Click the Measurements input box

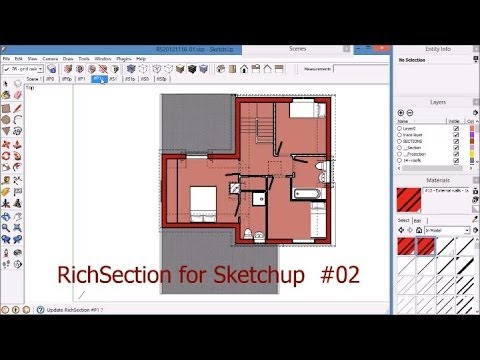click(361, 69)
